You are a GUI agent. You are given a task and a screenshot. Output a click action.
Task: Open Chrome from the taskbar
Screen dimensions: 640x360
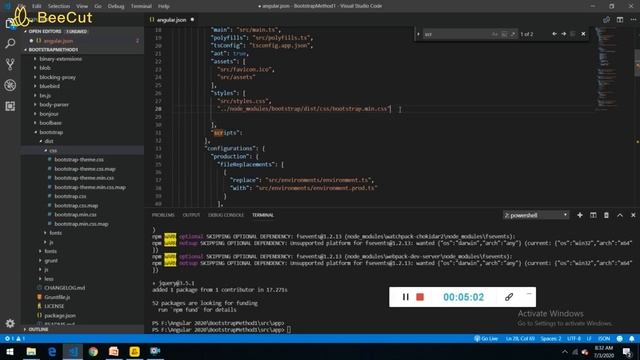93,351
